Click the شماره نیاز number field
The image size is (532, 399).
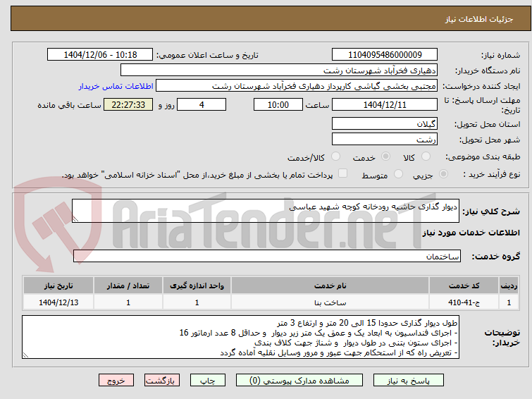385,55
